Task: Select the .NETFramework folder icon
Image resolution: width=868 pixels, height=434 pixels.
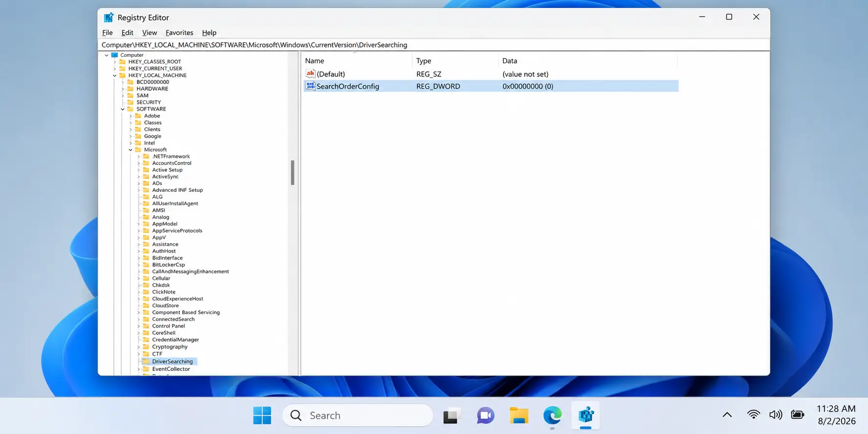Action: point(146,157)
